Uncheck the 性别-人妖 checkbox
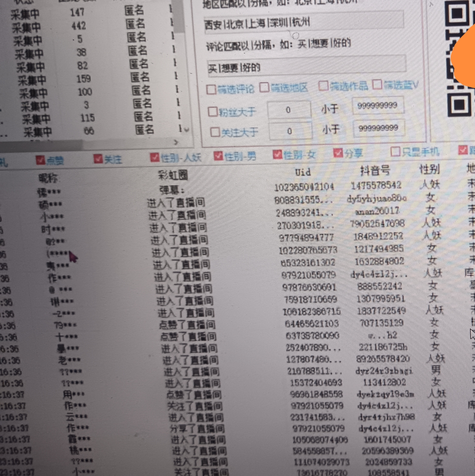The height and width of the screenshot is (476, 475). (155, 157)
